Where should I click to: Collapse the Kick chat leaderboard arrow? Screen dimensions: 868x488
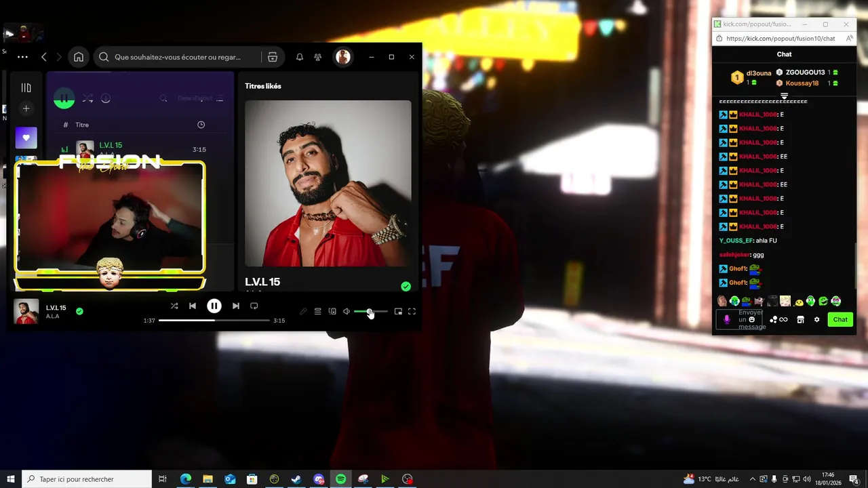point(784,96)
